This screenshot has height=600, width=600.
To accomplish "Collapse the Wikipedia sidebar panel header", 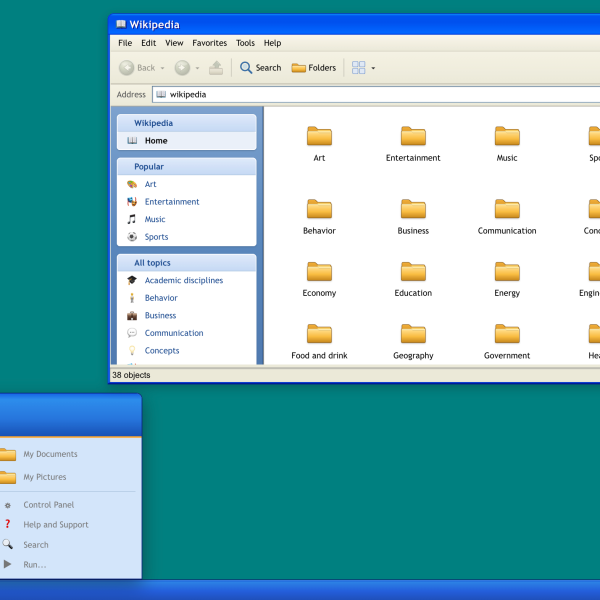I will [187, 123].
